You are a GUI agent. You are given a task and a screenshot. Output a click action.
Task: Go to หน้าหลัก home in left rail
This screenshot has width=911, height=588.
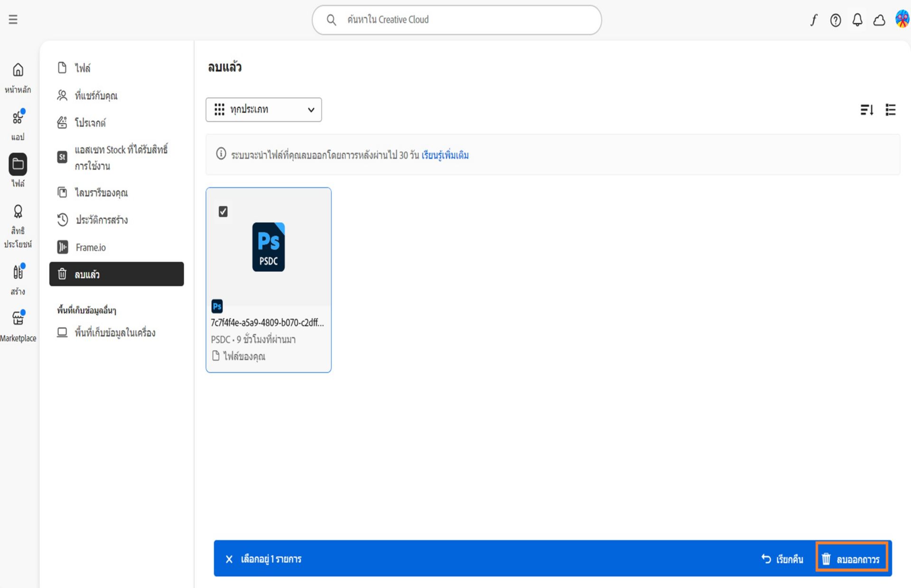(18, 78)
